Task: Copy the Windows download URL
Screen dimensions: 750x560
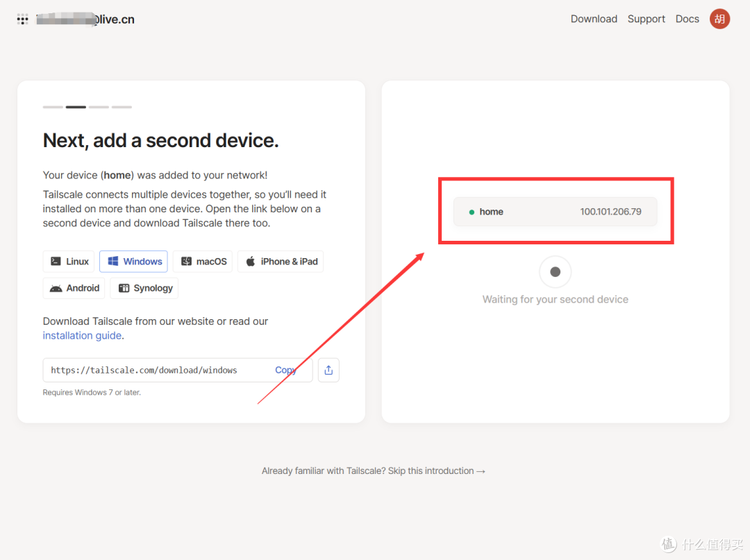Action: [x=285, y=371]
